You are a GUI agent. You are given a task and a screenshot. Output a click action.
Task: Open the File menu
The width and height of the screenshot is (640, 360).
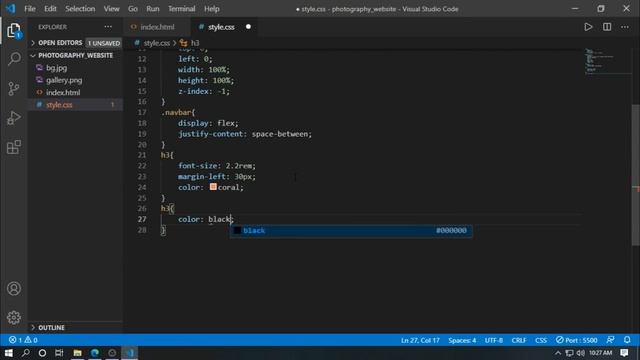point(30,9)
